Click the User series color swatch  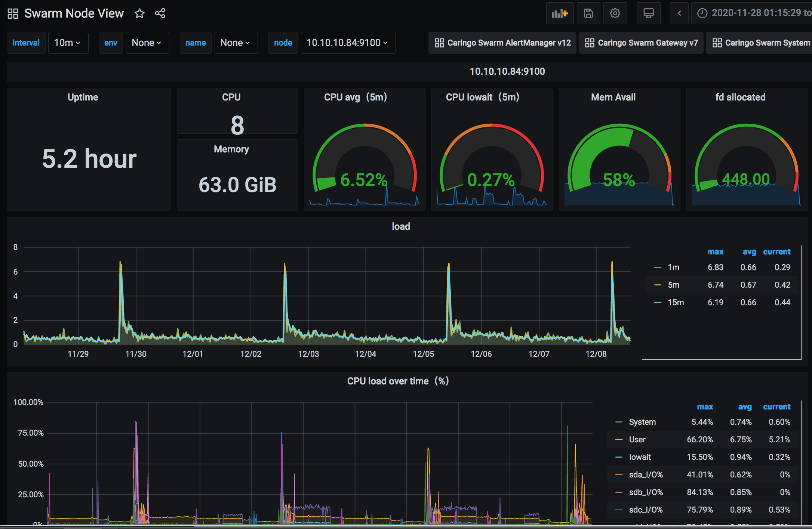click(x=619, y=439)
